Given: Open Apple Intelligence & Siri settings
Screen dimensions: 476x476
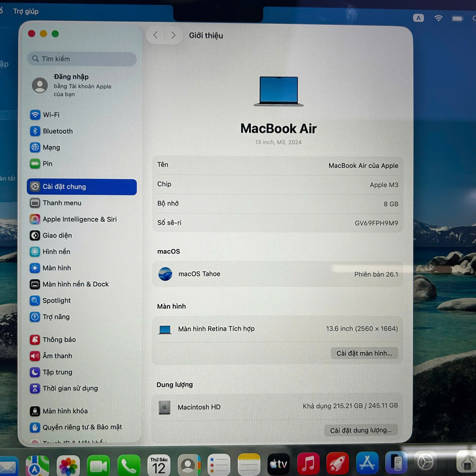Looking at the screenshot, I should pos(79,219).
